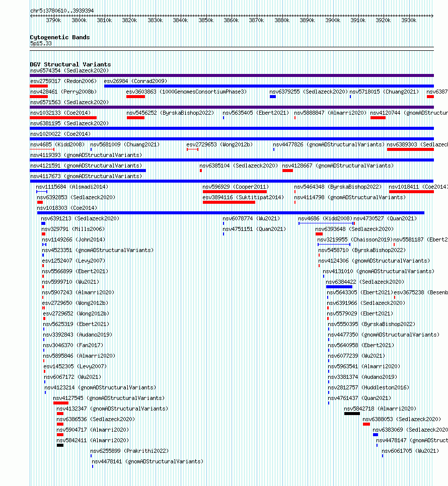Open nsv6385104 (Sedlazeck2020) variant
Viewport: 448px width, 486px height.
[239, 166]
